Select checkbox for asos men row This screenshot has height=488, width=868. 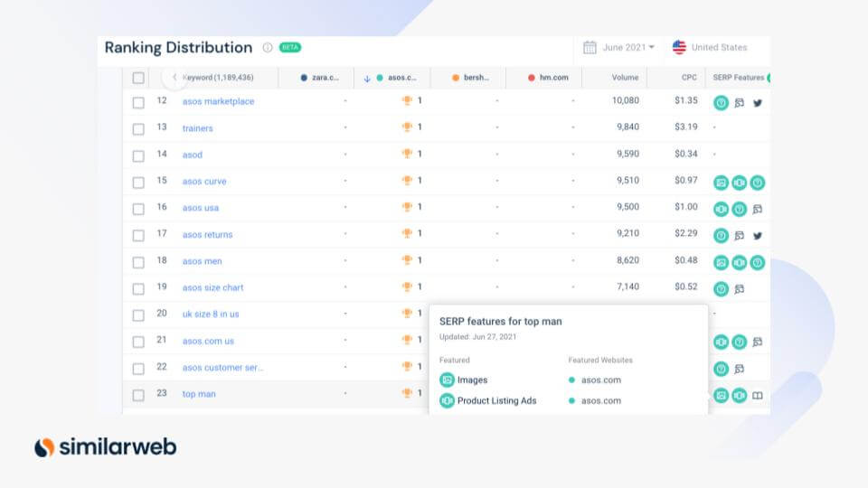[x=138, y=262]
